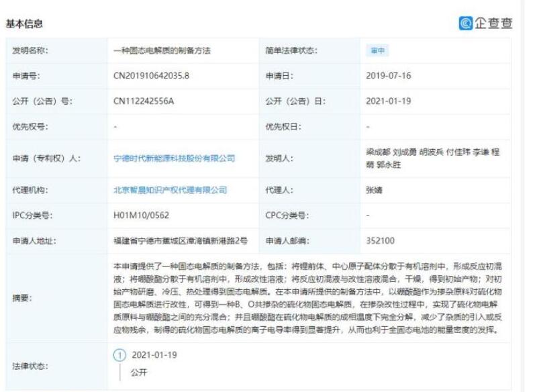Open the 宁德时代新能源科技股份有限公司 applicant link
The height and width of the screenshot is (392, 541).
[x=175, y=158]
